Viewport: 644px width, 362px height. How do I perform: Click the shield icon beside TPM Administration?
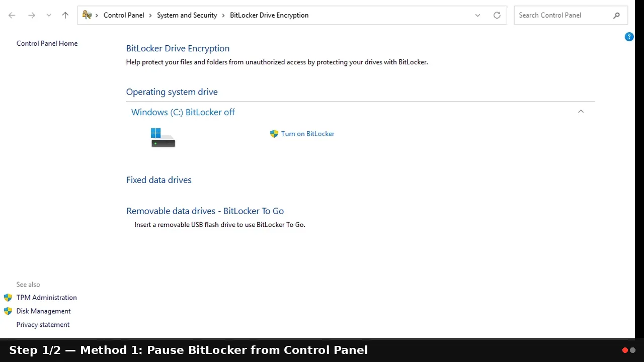point(8,298)
